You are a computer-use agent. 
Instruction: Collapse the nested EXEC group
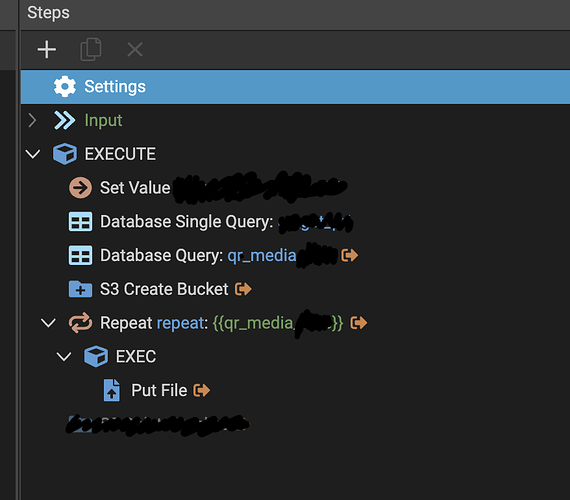tap(64, 356)
